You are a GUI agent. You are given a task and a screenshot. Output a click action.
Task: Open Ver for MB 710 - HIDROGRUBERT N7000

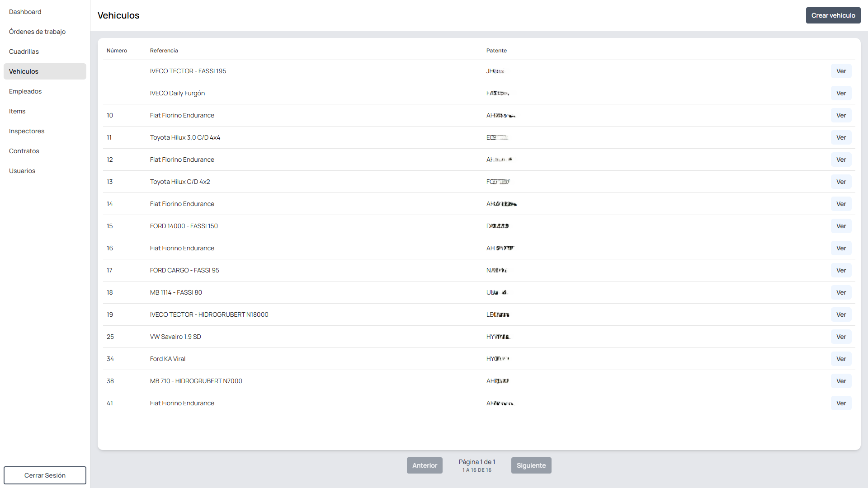[841, 381]
